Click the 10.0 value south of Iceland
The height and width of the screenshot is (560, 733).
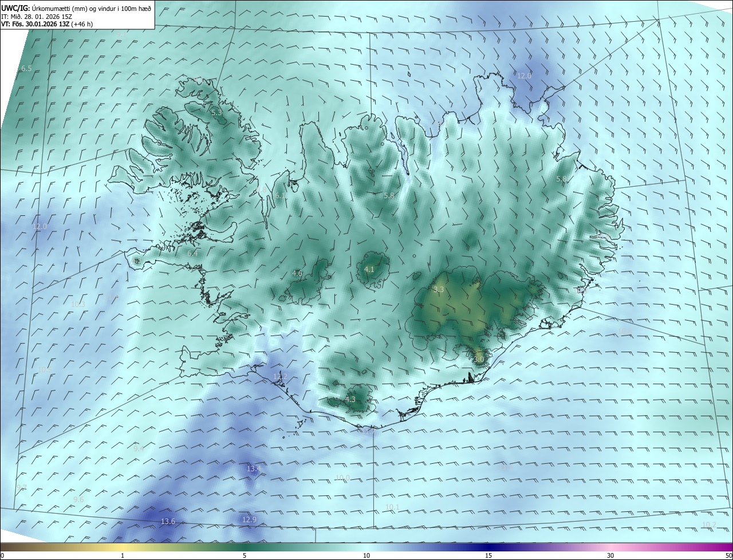(342, 478)
